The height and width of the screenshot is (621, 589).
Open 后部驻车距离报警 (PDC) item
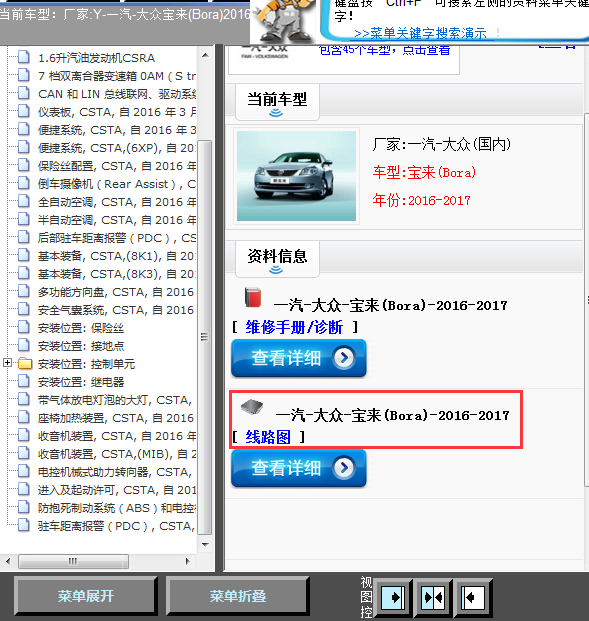point(117,238)
